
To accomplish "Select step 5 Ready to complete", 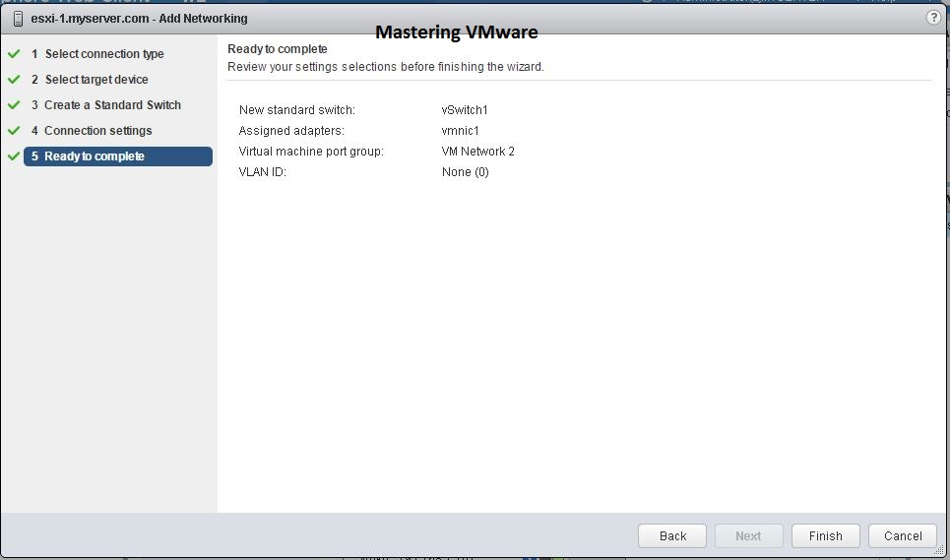I will (x=118, y=156).
